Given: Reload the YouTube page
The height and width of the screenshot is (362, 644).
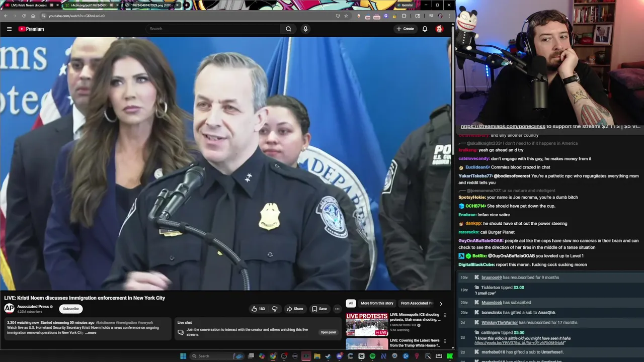Looking at the screenshot, I should tap(24, 16).
